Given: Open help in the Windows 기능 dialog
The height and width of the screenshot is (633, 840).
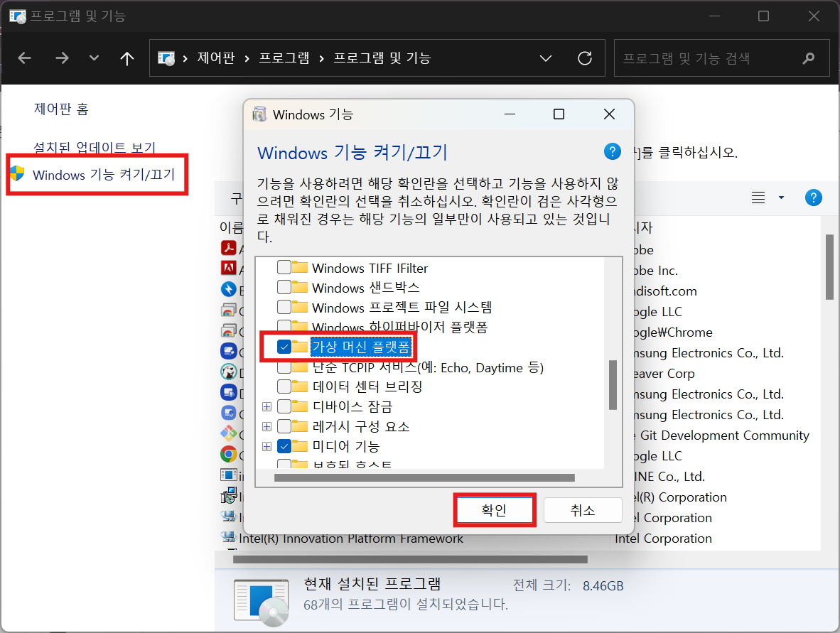Looking at the screenshot, I should coord(613,151).
